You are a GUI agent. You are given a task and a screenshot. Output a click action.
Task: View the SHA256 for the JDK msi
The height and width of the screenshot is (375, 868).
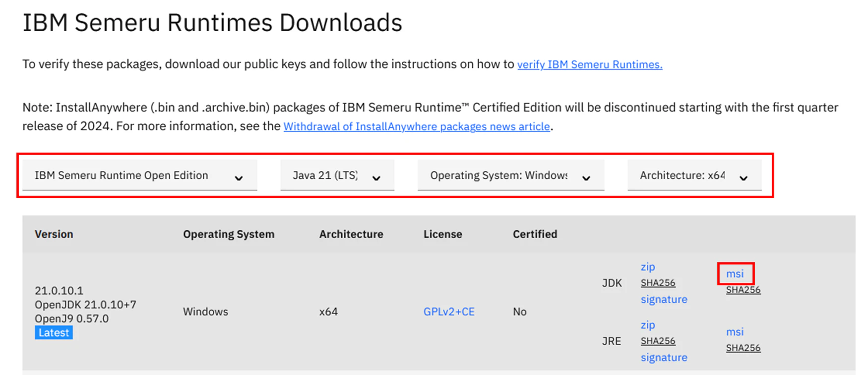coord(743,290)
